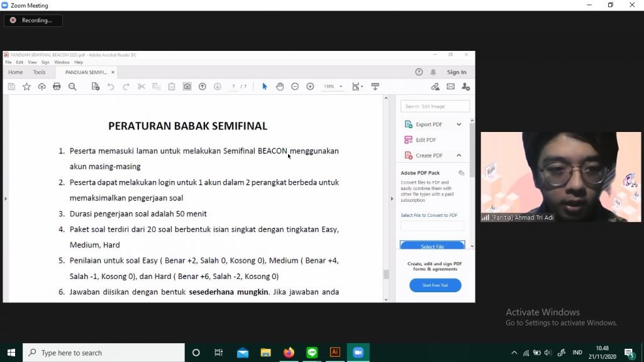The image size is (644, 362).
Task: Open the 115% zoom level dropdown
Action: coord(333,87)
